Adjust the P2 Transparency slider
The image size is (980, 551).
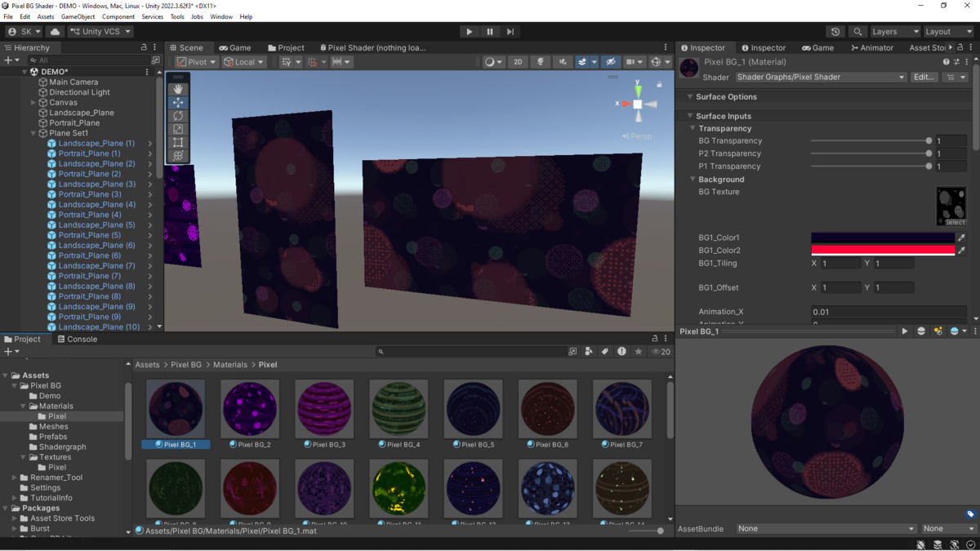pyautogui.click(x=871, y=153)
